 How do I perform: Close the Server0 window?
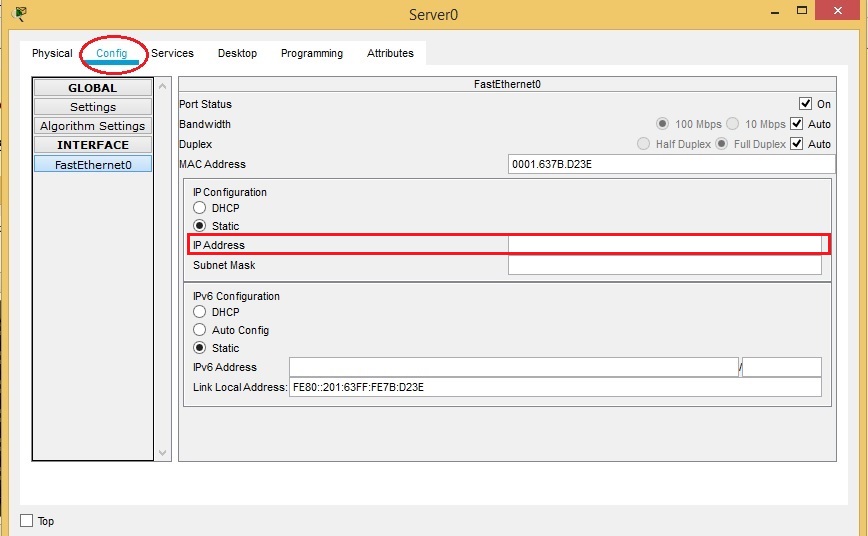point(842,12)
